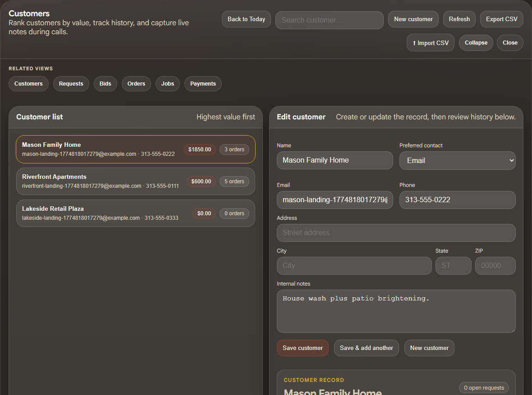The image size is (532, 395).
Task: Create a New customer from the header
Action: pos(413,19)
